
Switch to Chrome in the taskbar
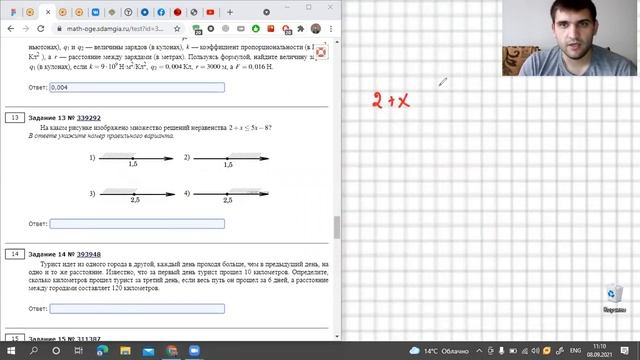171,351
